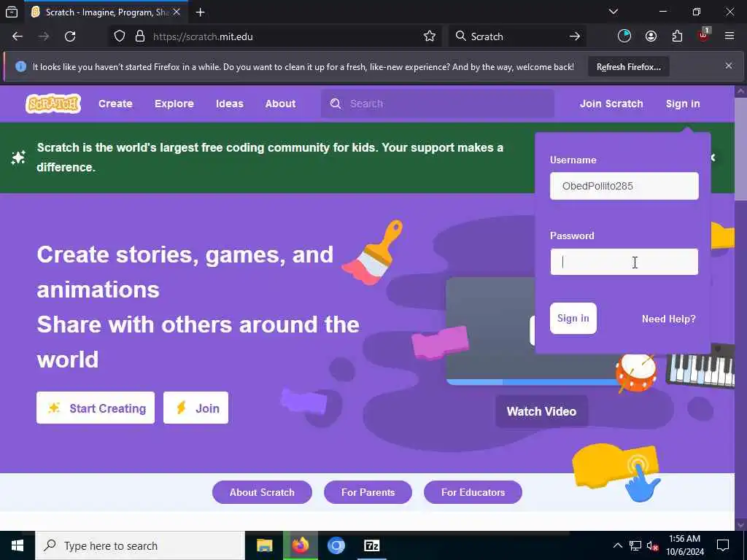Click the Join button with the lightning bolt
The width and height of the screenshot is (747, 560).
196,408
